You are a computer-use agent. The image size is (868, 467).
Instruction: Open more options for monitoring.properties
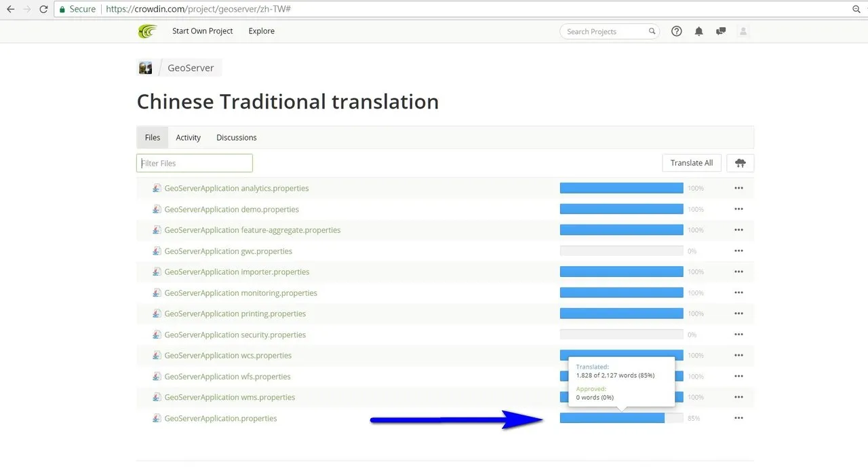[x=739, y=293]
